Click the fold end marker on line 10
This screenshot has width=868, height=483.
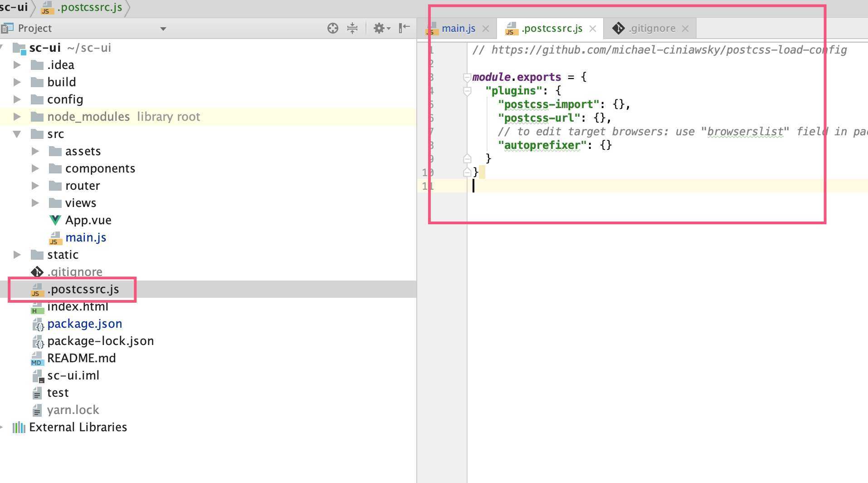[x=467, y=172]
